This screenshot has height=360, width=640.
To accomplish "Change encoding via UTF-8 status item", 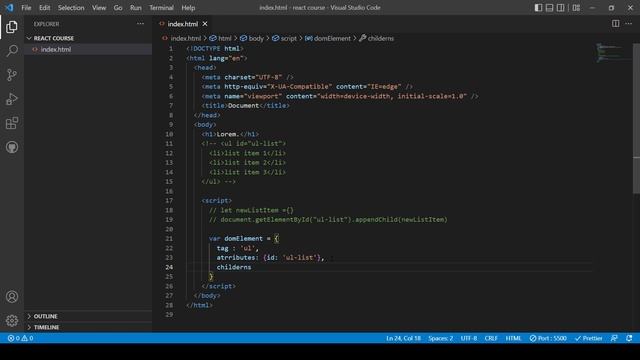I will coord(469,338).
